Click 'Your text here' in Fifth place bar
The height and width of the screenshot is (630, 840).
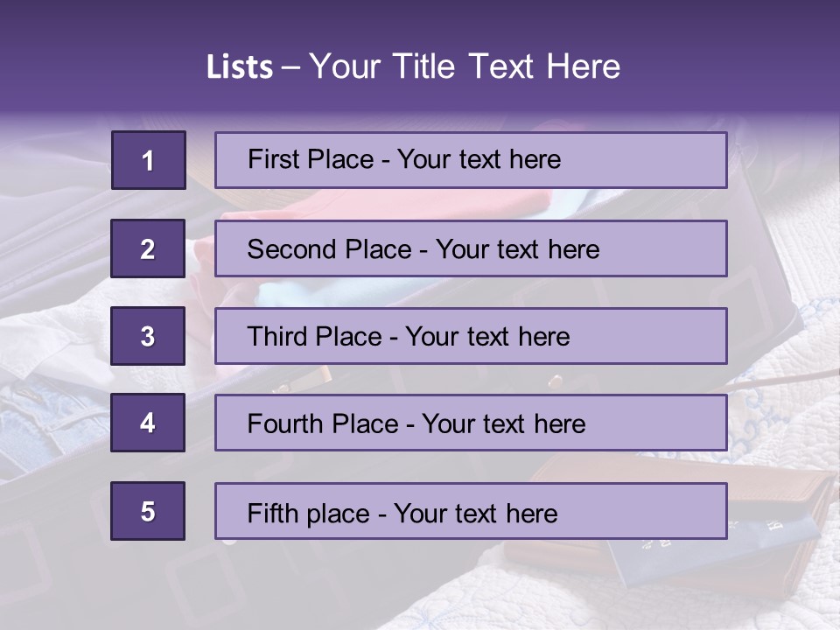click(x=476, y=514)
